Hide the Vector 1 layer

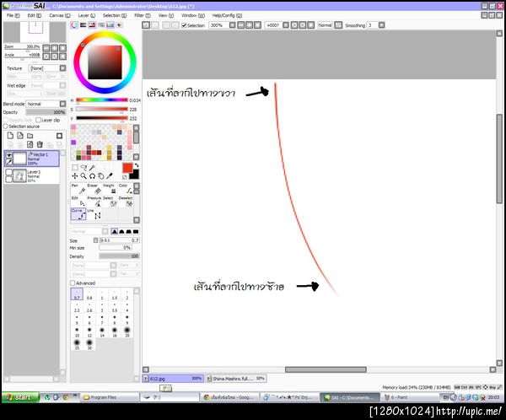[x=9, y=155]
